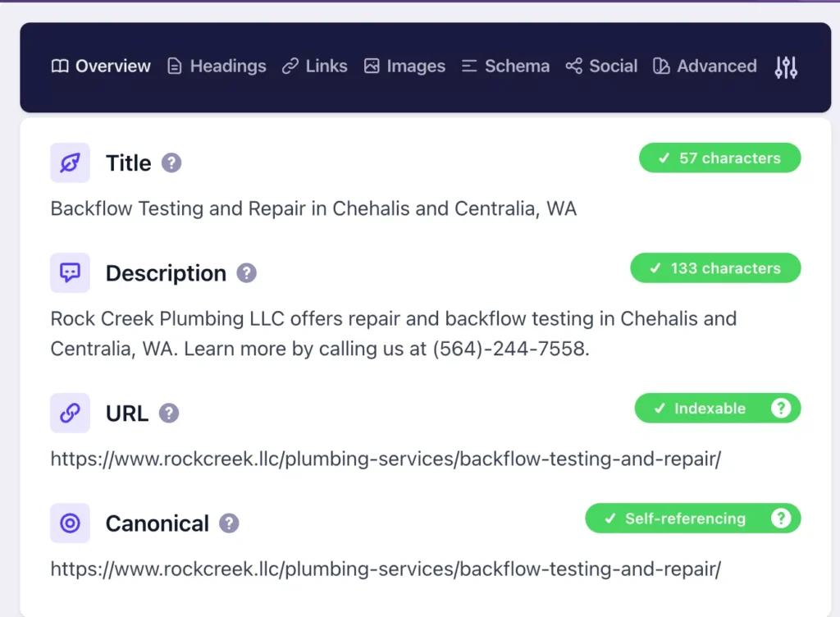The image size is (840, 617).
Task: Click the compass icon beside Title
Action: click(x=70, y=162)
